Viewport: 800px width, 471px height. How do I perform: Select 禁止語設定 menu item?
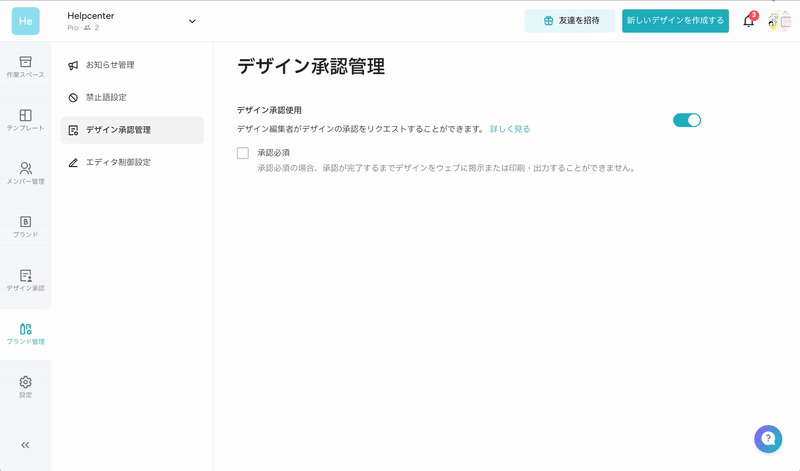106,97
